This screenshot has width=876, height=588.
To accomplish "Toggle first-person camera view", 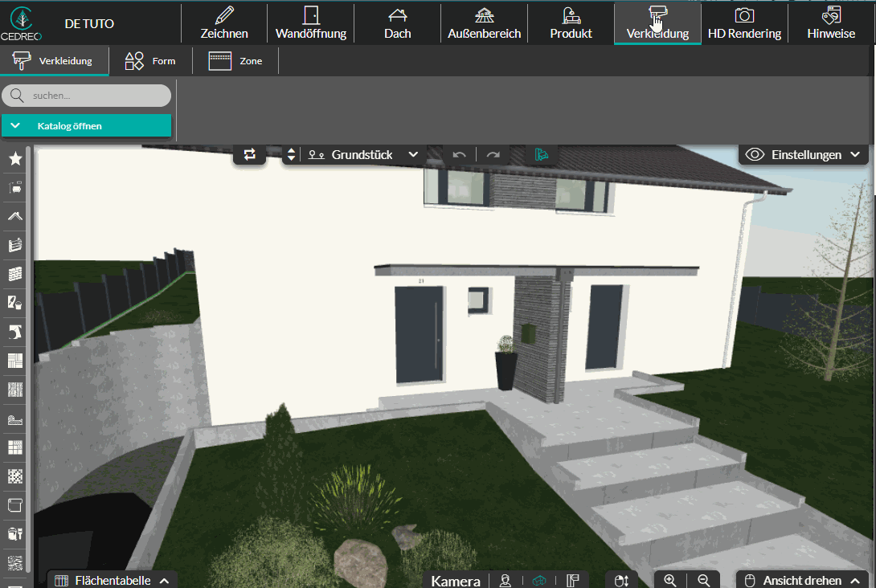I will coord(506,580).
